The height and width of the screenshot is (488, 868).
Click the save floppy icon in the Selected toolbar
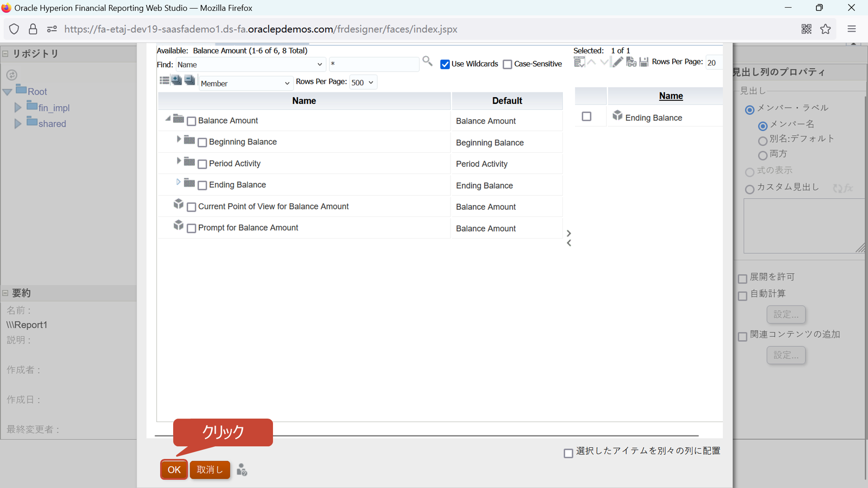pyautogui.click(x=644, y=62)
